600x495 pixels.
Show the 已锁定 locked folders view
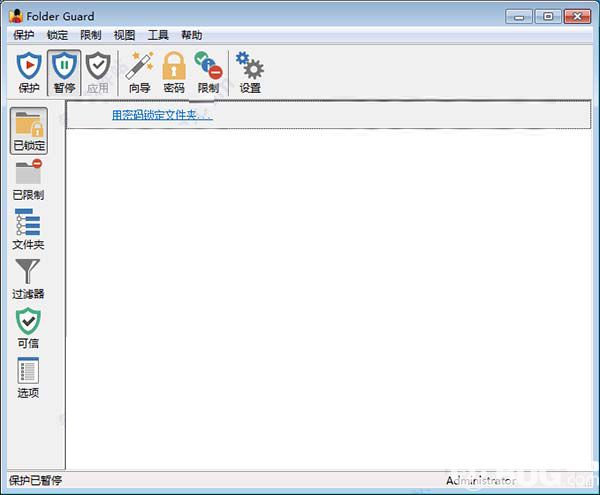(x=29, y=131)
